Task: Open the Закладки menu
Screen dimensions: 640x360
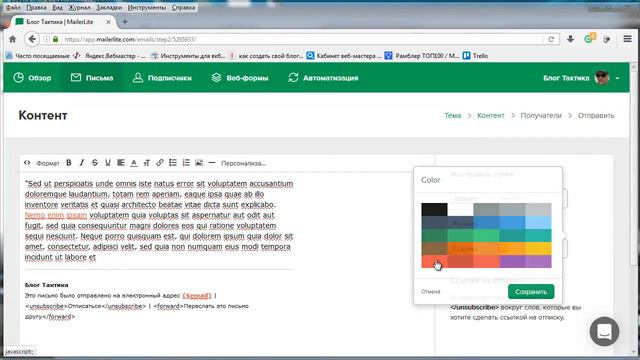Action: (109, 7)
